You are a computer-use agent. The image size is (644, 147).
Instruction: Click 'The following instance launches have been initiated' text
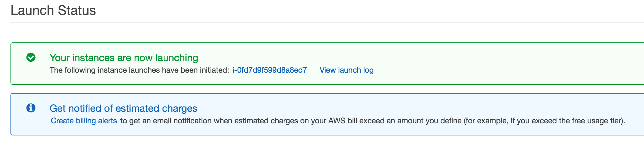[139, 70]
